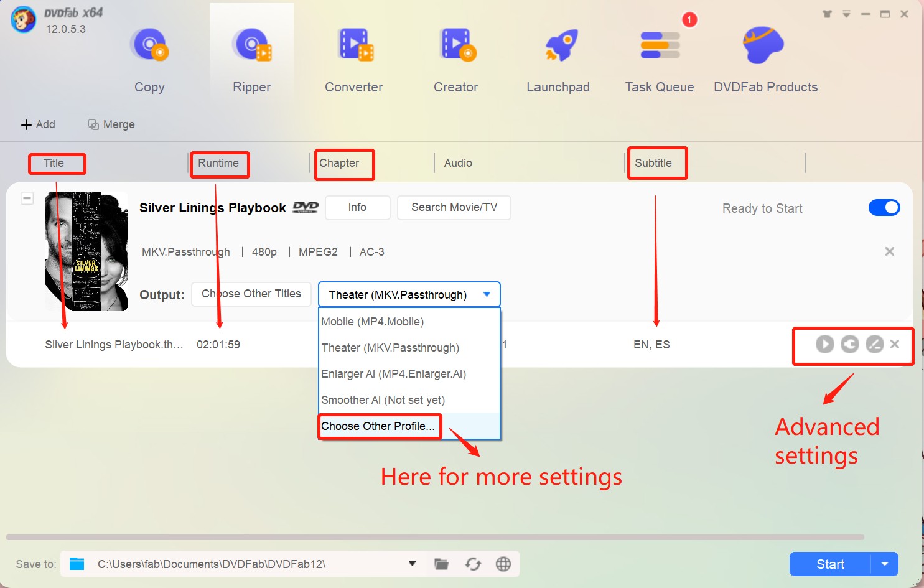Select Mobile (MP4.Mobile) profile
924x588 pixels.
click(409, 322)
